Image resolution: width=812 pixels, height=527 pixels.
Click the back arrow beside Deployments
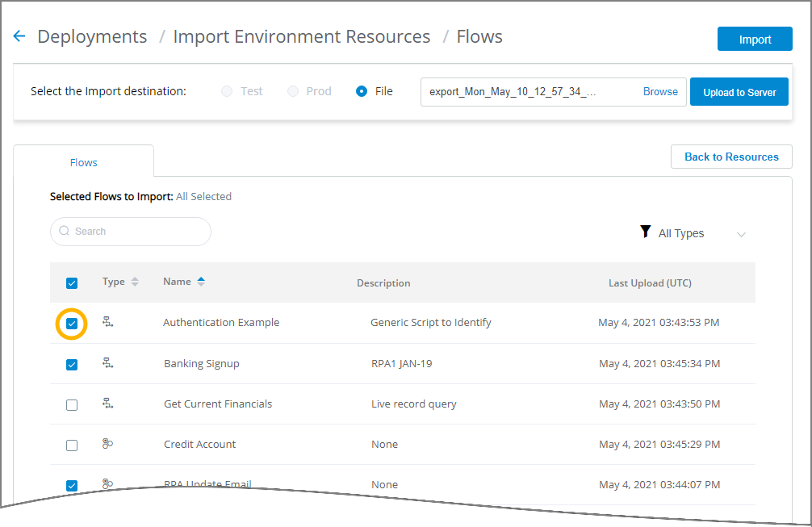[x=19, y=36]
